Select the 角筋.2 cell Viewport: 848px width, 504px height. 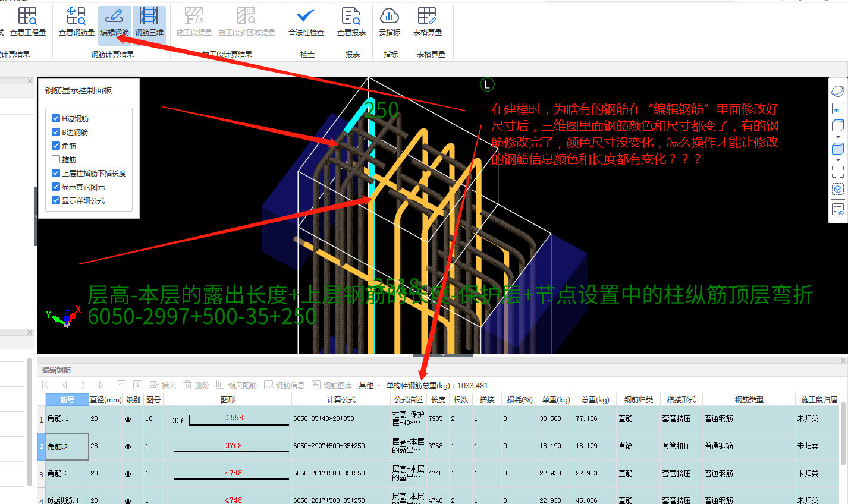tap(67, 446)
